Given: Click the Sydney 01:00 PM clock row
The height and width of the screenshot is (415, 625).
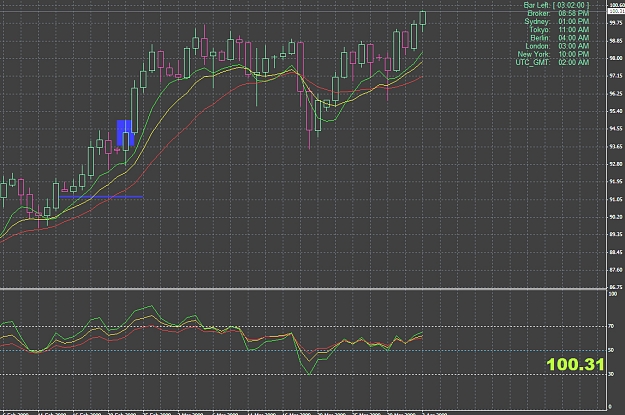Looking at the screenshot, I should click(556, 22).
